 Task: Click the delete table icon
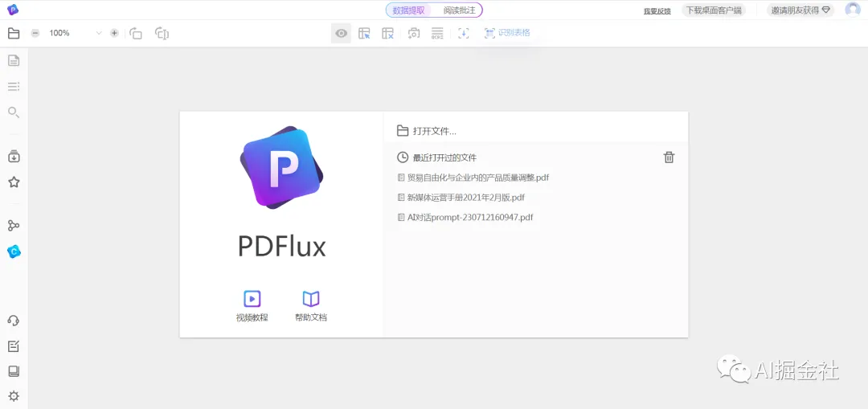(x=387, y=33)
